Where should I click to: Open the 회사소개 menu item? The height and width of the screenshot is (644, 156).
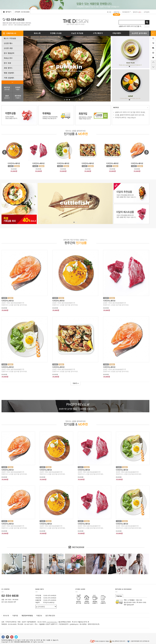coord(37,33)
